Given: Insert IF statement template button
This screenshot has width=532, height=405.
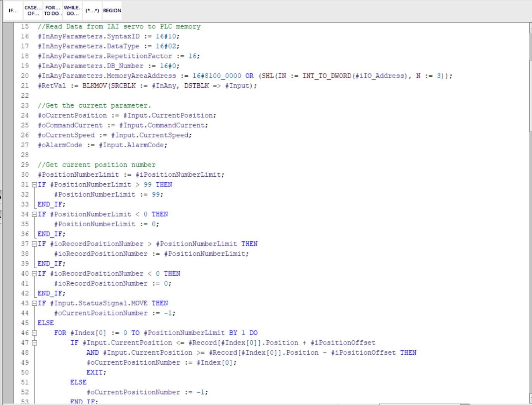Looking at the screenshot, I should (13, 10).
